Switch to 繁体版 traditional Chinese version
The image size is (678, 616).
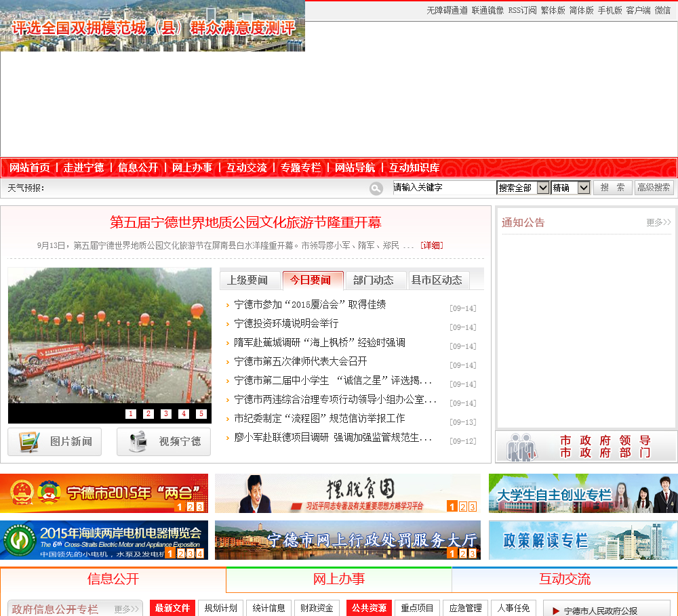(553, 10)
